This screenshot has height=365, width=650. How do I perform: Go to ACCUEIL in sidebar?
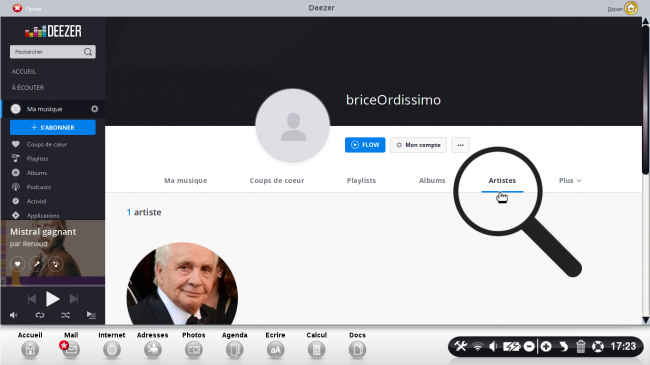(x=24, y=71)
